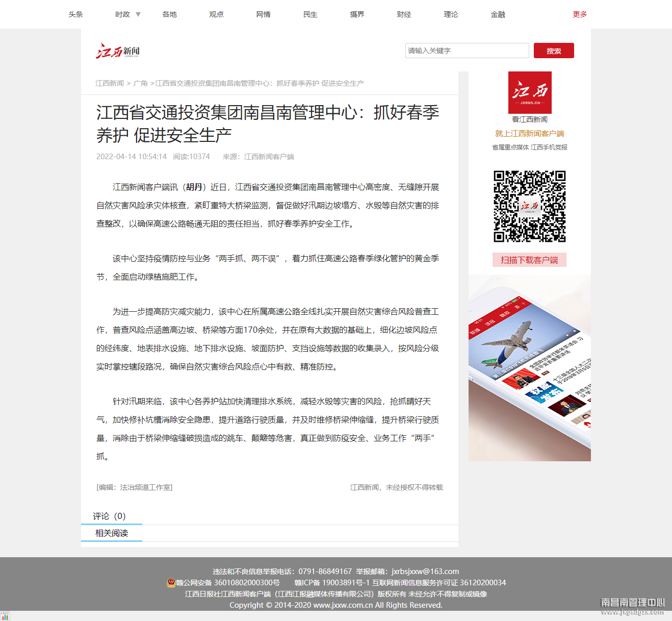Click the police badge icon in footer
This screenshot has width=672, height=621.
tap(171, 583)
